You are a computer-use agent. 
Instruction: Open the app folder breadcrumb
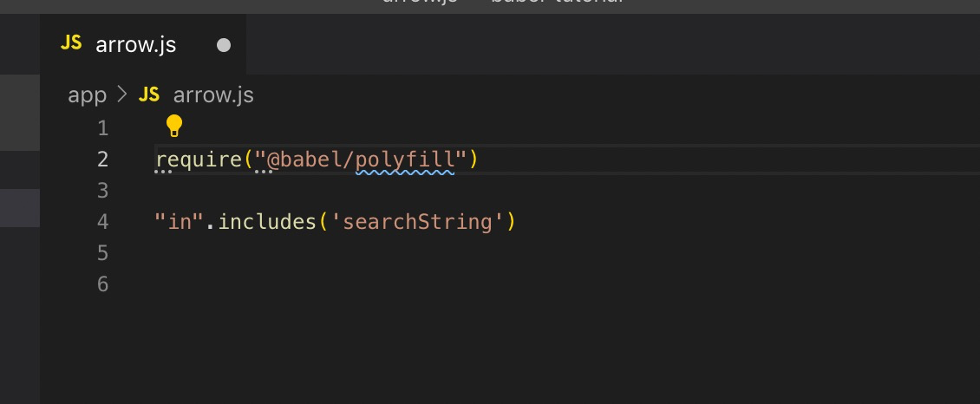(87, 94)
